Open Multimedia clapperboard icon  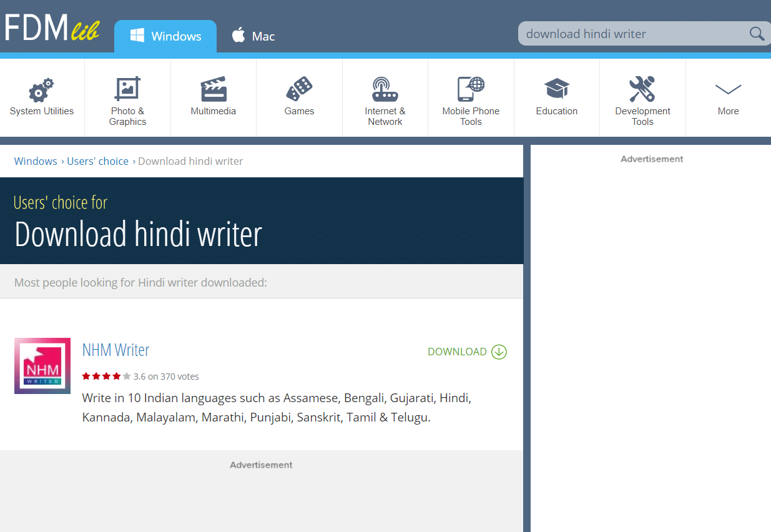click(214, 89)
